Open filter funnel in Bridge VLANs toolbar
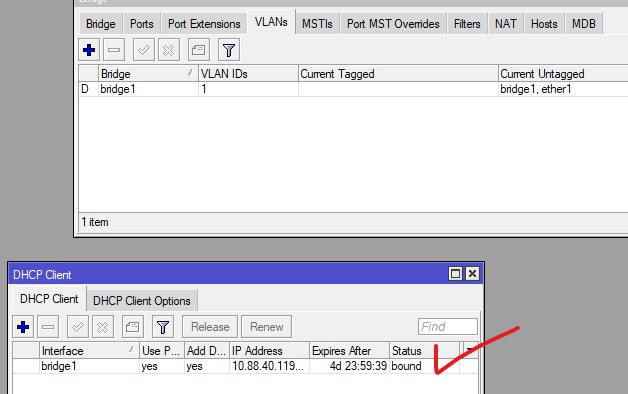The height and width of the screenshot is (394, 628). point(229,50)
